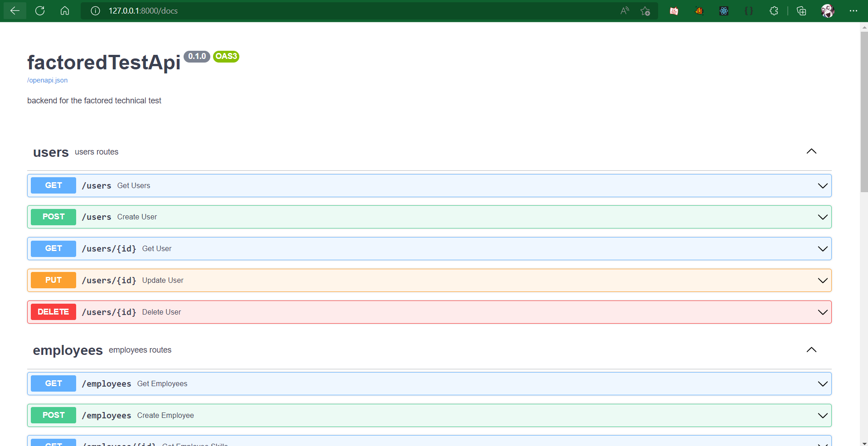The image size is (868, 446).
Task: Click the 'Create User' summary text
Action: pyautogui.click(x=137, y=217)
